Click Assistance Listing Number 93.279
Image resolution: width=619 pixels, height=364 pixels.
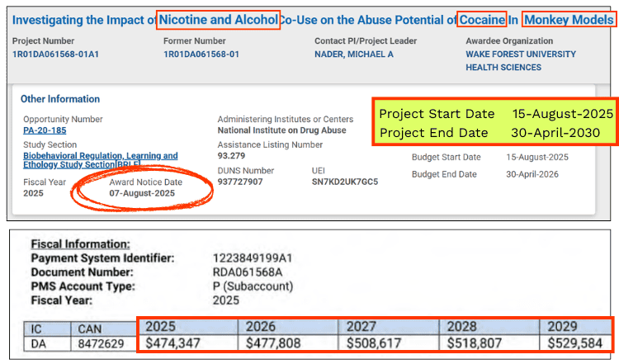coord(231,155)
